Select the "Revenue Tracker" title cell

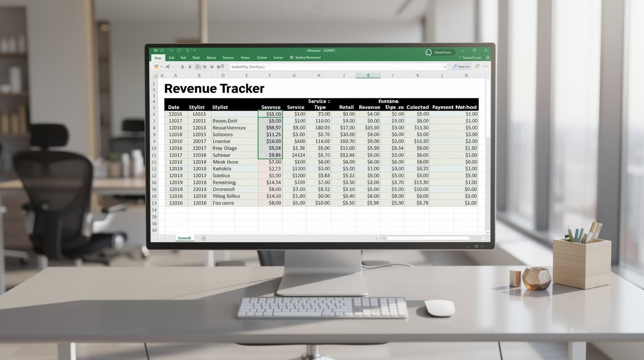[x=214, y=89]
